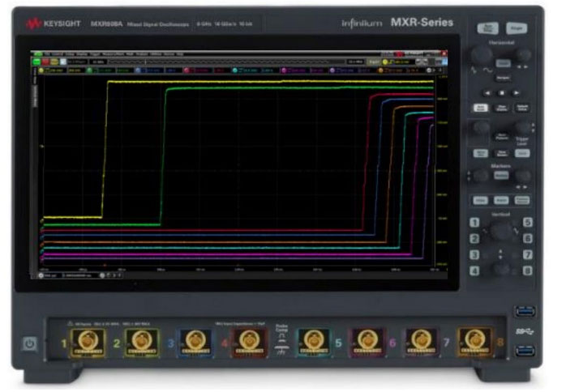Click the left Markers knob

point(481,177)
